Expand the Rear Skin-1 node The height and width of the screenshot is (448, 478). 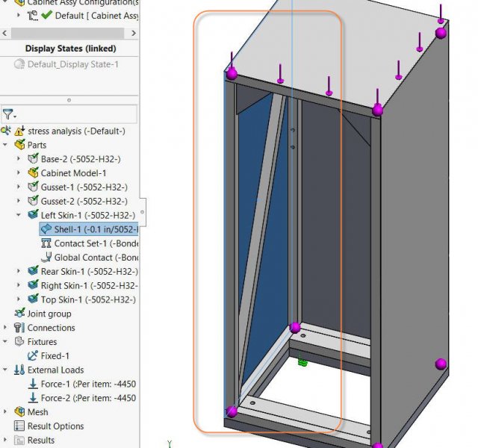19,271
